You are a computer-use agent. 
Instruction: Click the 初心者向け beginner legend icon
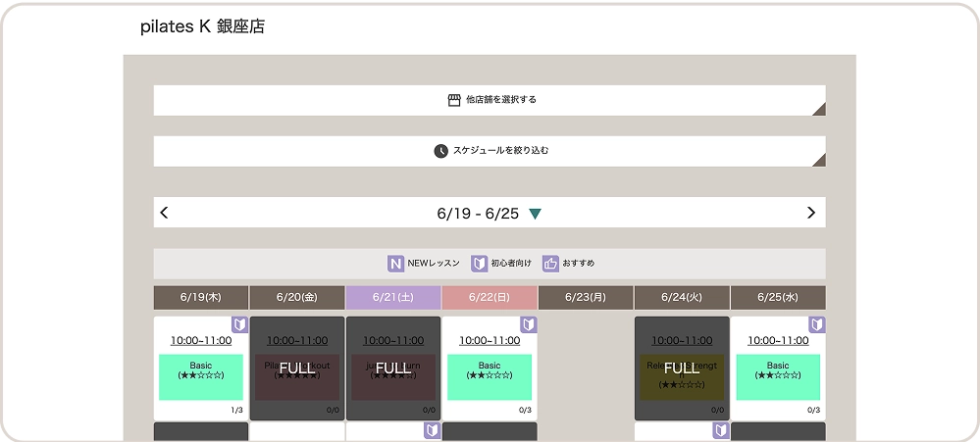(479, 264)
